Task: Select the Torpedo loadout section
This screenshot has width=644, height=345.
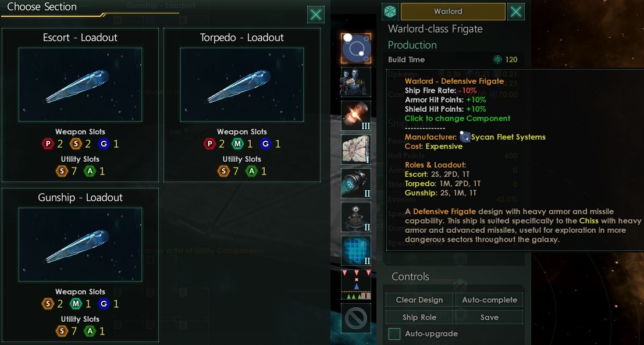Action: [242, 105]
